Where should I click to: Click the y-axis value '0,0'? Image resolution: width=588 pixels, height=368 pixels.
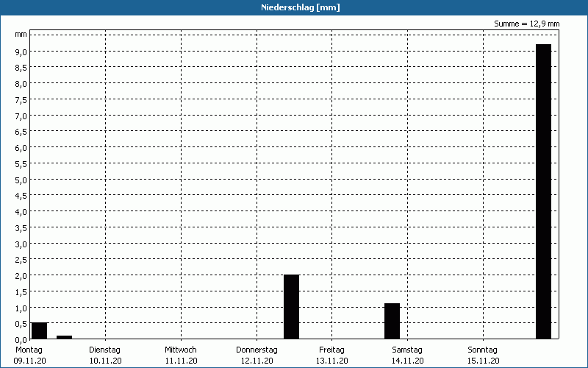point(21,340)
